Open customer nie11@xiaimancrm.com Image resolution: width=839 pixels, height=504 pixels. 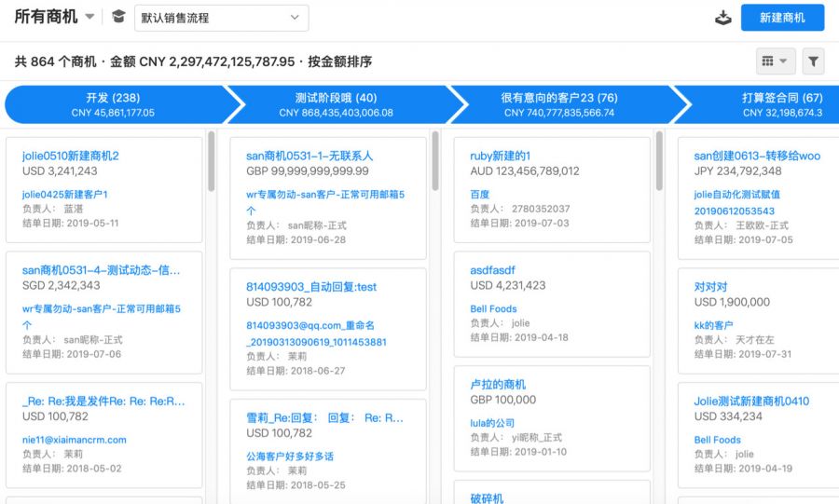[x=75, y=440]
